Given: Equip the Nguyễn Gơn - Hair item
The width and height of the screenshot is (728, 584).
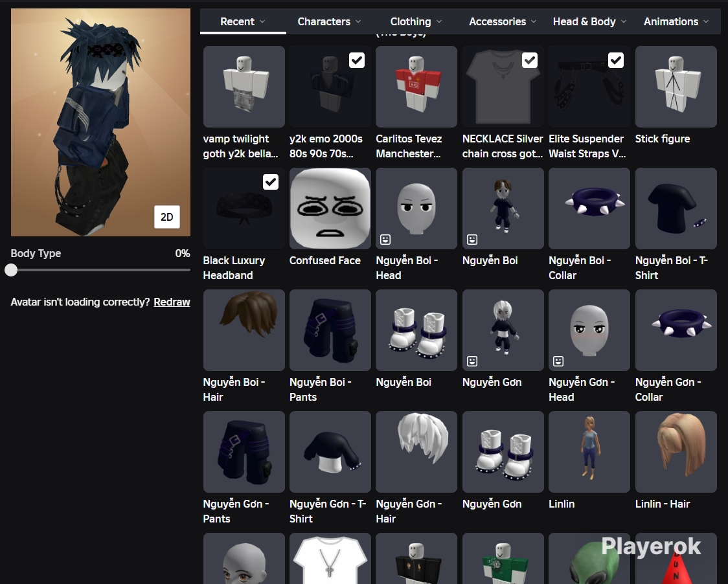Looking at the screenshot, I should point(416,452).
